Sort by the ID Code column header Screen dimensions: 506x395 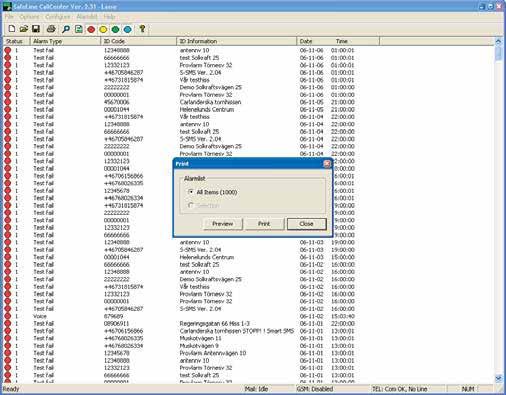(x=138, y=41)
